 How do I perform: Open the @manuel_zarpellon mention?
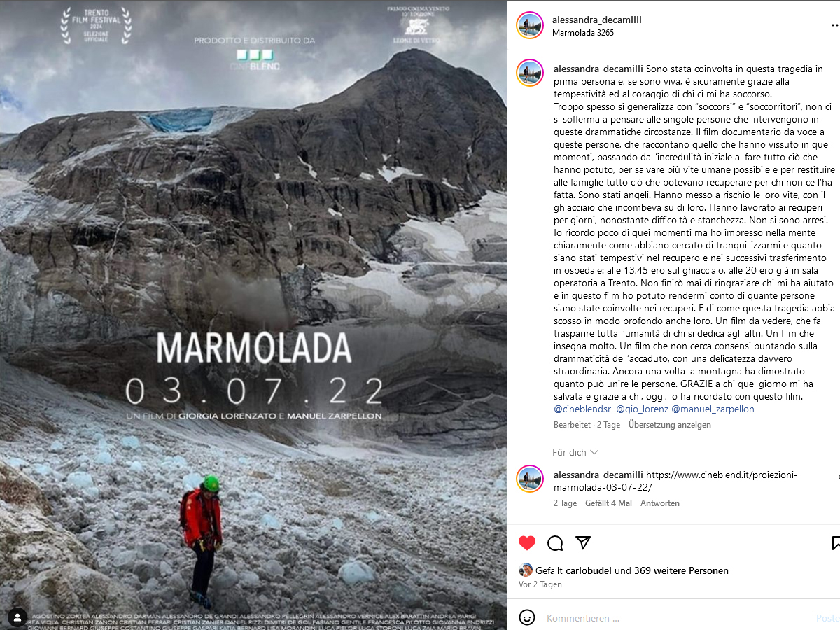coord(713,409)
